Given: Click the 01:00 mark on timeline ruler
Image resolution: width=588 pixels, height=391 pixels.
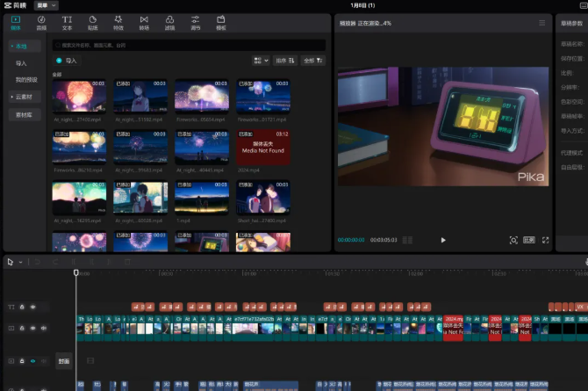Looking at the screenshot, I should 250,273.
